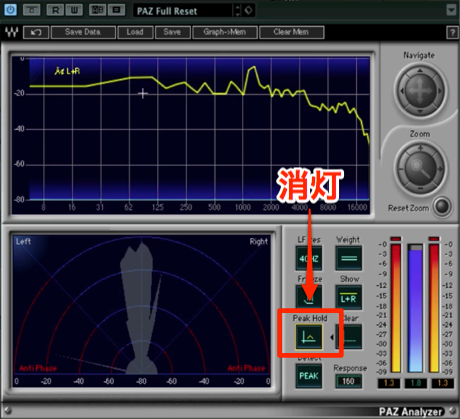This screenshot has width=460, height=419.
Task: Click the Save Data button
Action: click(83, 32)
